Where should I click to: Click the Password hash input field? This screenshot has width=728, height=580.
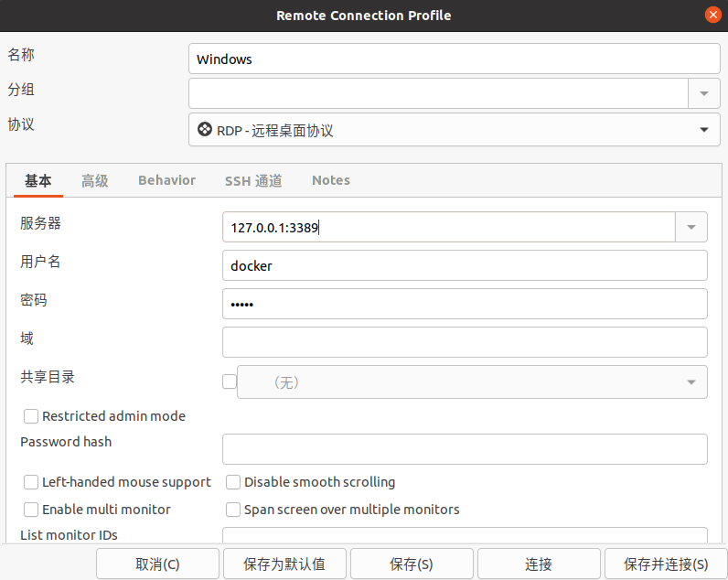click(x=465, y=449)
